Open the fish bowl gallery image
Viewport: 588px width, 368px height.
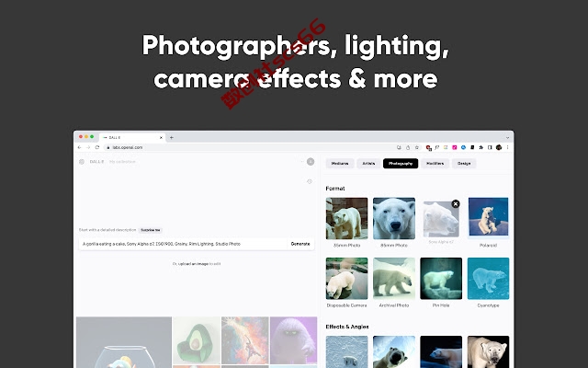tap(124, 342)
